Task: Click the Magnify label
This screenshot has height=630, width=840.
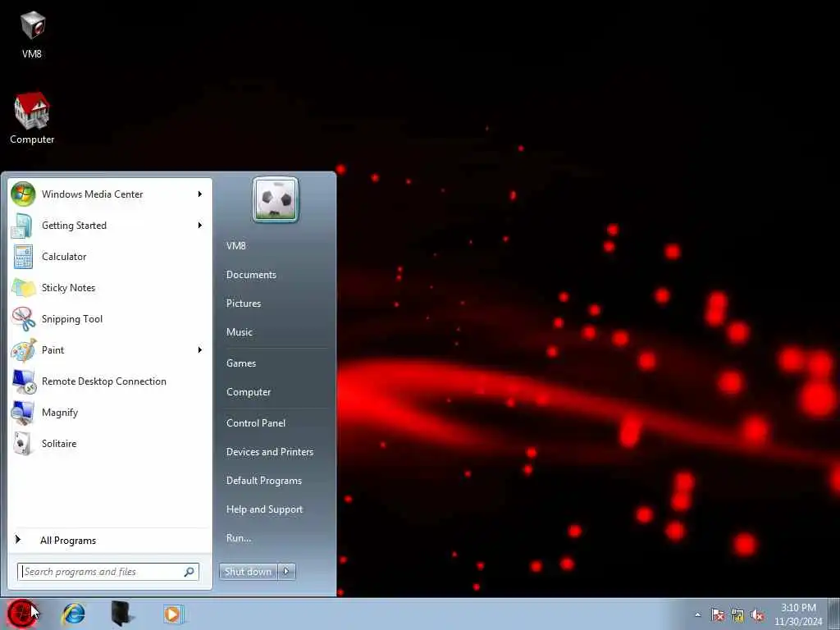Action: click(x=59, y=413)
